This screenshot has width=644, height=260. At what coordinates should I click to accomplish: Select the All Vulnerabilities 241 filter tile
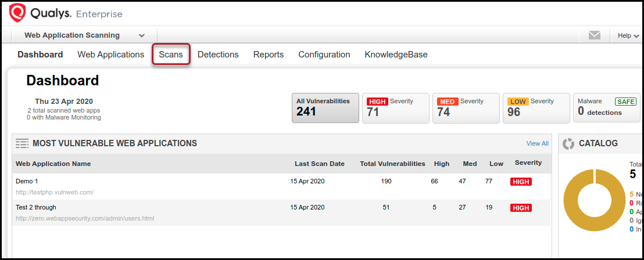coord(325,108)
